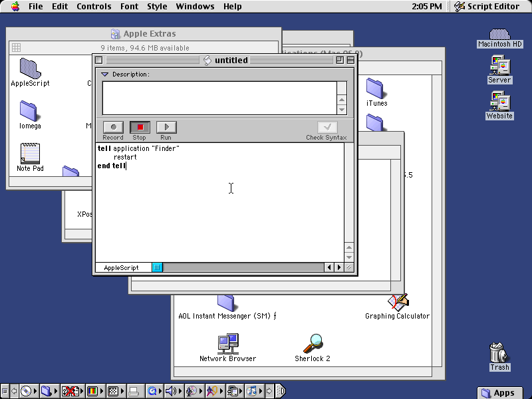
Task: Click inside the Description text field
Action: pos(219,98)
